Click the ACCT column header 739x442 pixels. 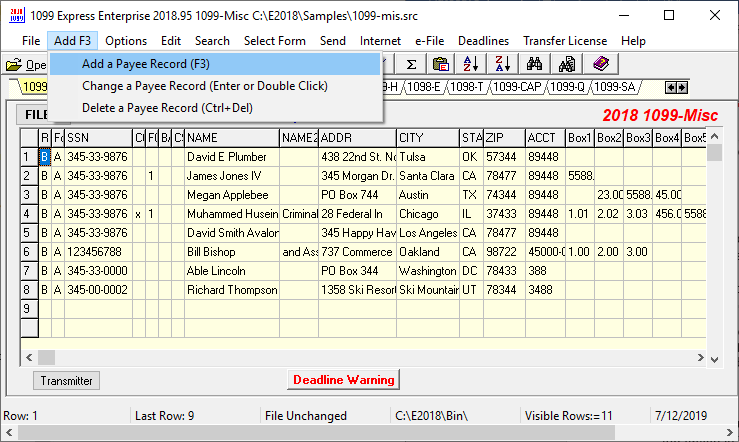(545, 138)
